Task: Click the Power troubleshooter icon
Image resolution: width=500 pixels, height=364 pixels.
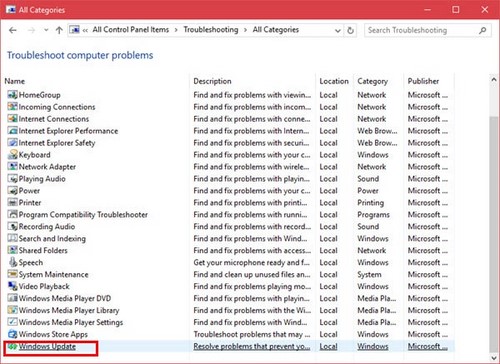Action: coord(12,191)
